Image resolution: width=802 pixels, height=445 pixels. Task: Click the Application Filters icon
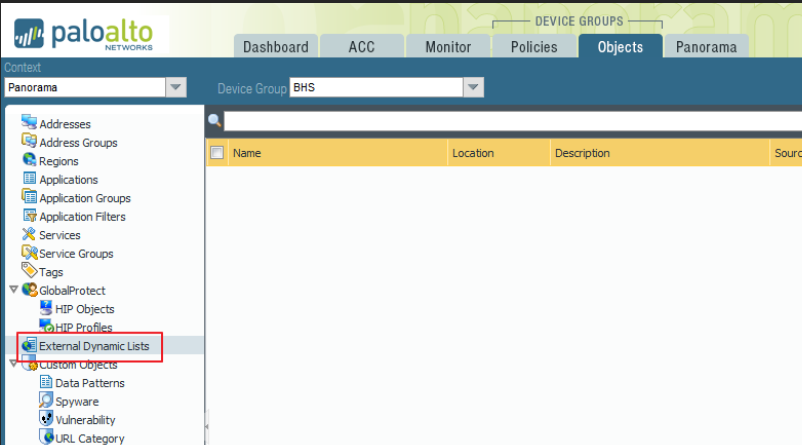pyautogui.click(x=29, y=215)
